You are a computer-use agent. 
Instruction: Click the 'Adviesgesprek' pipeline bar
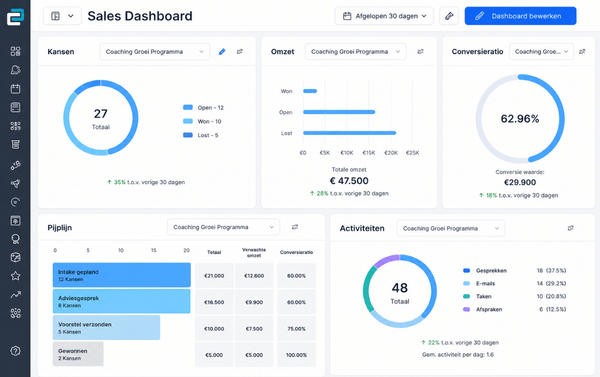(121, 302)
